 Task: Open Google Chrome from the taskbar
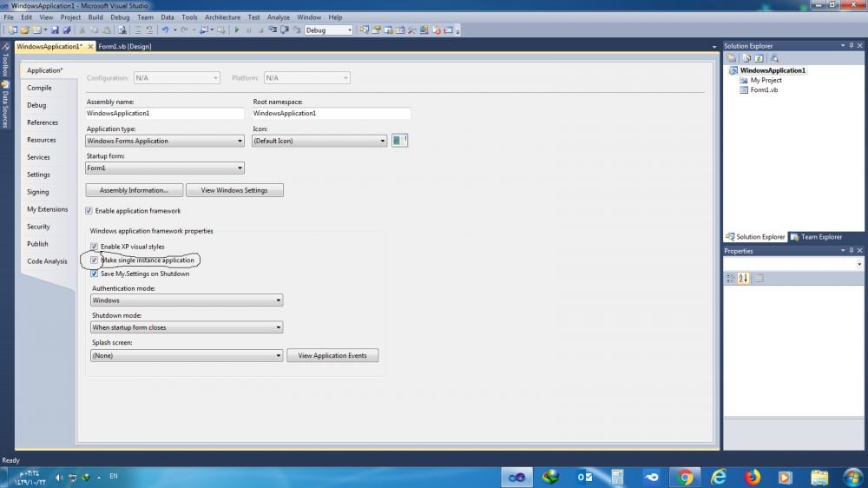[685, 477]
